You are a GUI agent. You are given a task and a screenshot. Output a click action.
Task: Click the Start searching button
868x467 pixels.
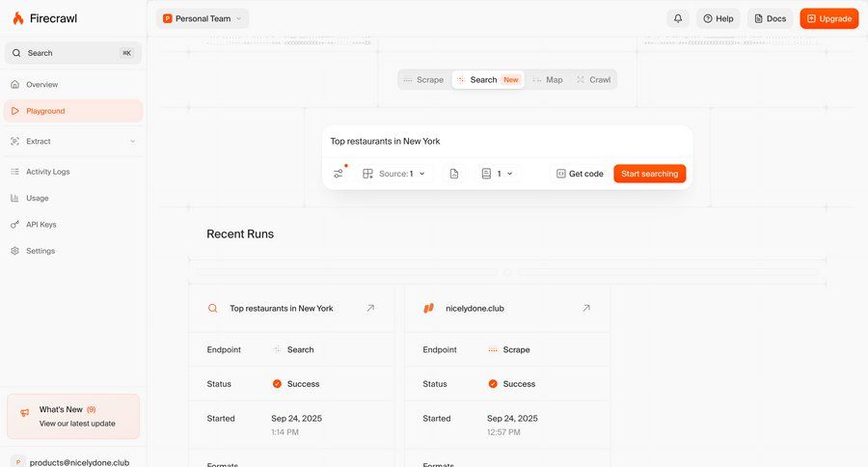[x=649, y=174]
